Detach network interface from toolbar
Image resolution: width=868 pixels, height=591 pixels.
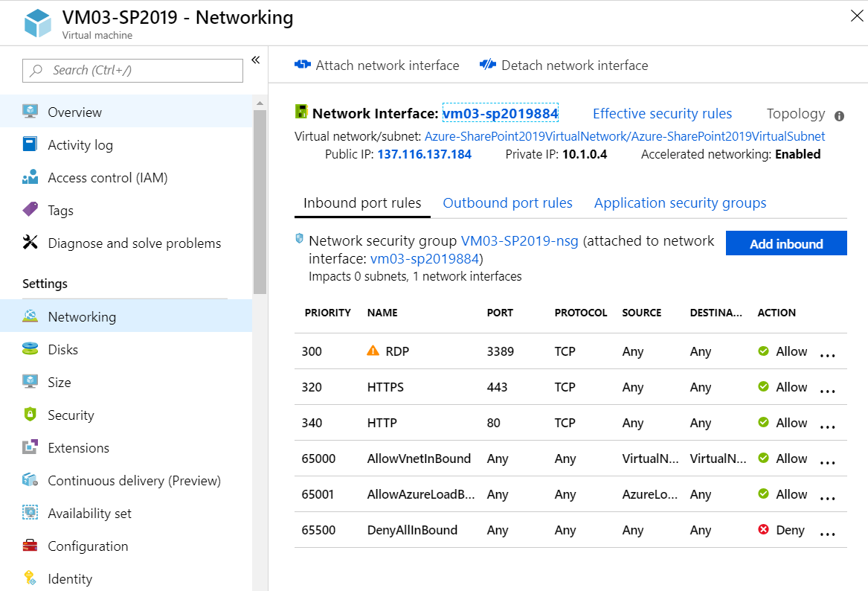click(x=564, y=66)
